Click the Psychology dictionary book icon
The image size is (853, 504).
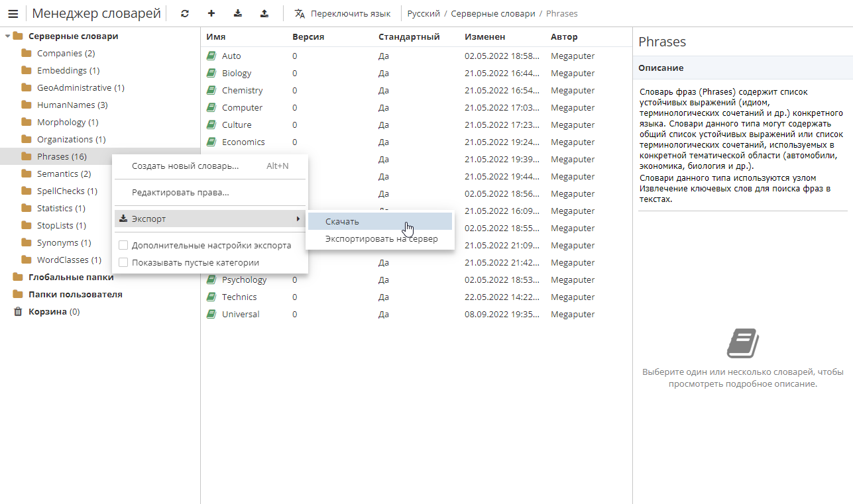211,280
